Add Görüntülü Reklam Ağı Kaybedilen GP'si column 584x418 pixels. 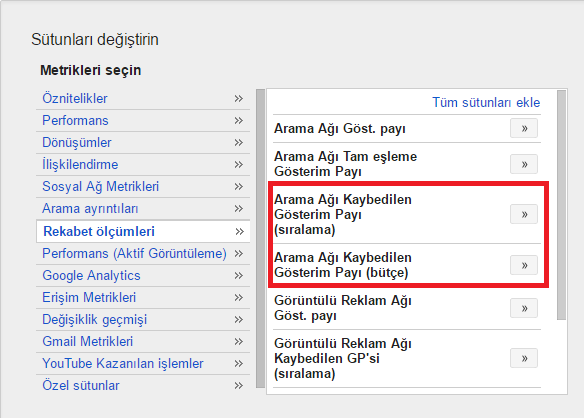[524, 358]
